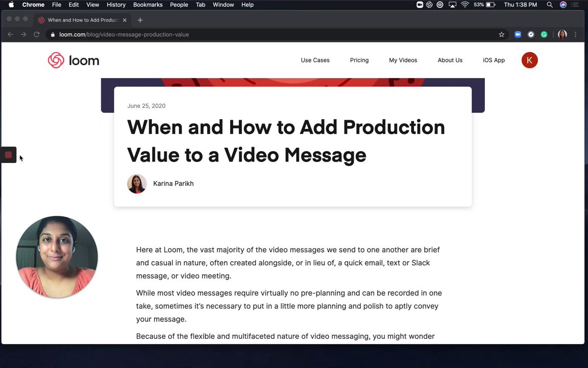588x368 pixels.
Task: Click the article headline text
Action: [x=286, y=141]
